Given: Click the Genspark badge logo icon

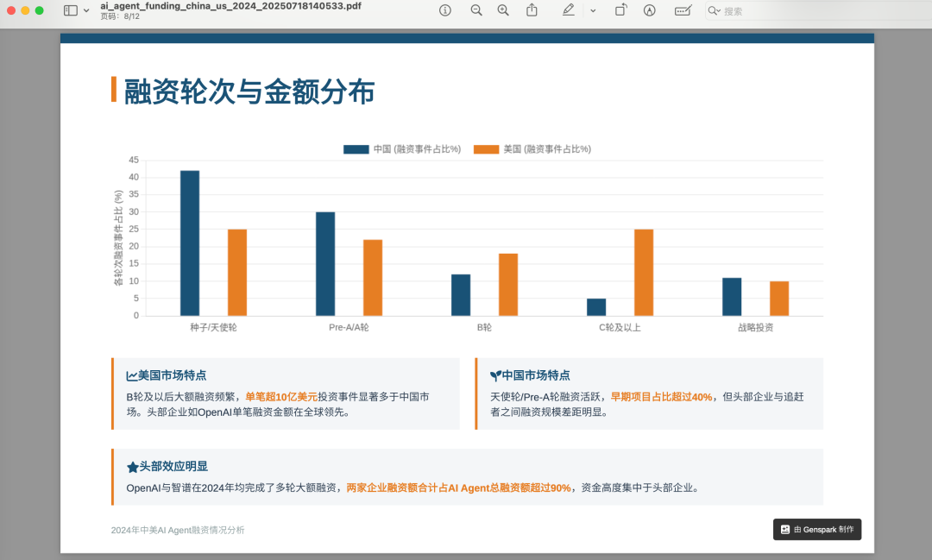Looking at the screenshot, I should coord(785,530).
